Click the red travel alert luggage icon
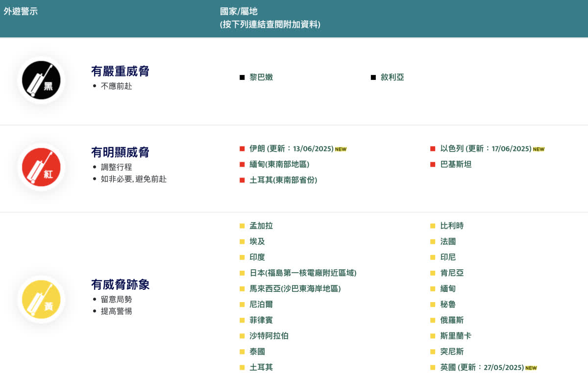The width and height of the screenshot is (588, 382). (41, 167)
